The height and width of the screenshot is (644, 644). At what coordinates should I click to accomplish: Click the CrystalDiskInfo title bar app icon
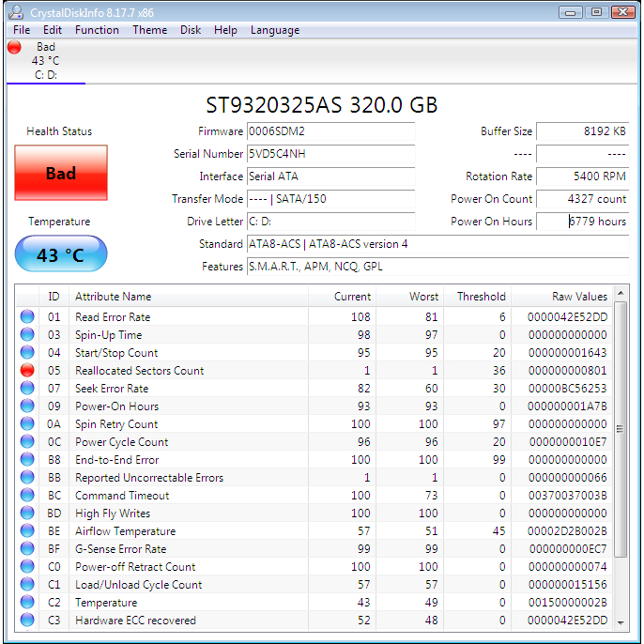[x=16, y=12]
